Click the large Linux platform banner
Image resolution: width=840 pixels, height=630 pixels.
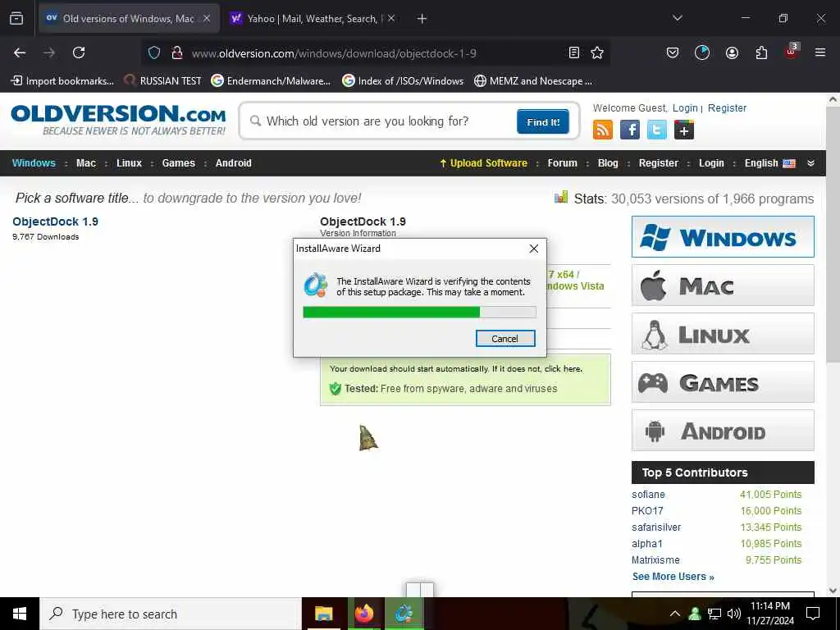click(723, 334)
